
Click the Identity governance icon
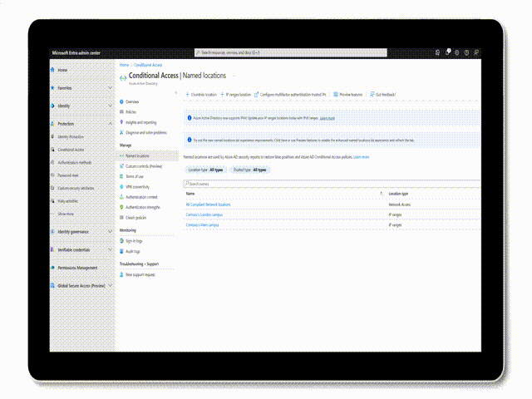(x=52, y=232)
